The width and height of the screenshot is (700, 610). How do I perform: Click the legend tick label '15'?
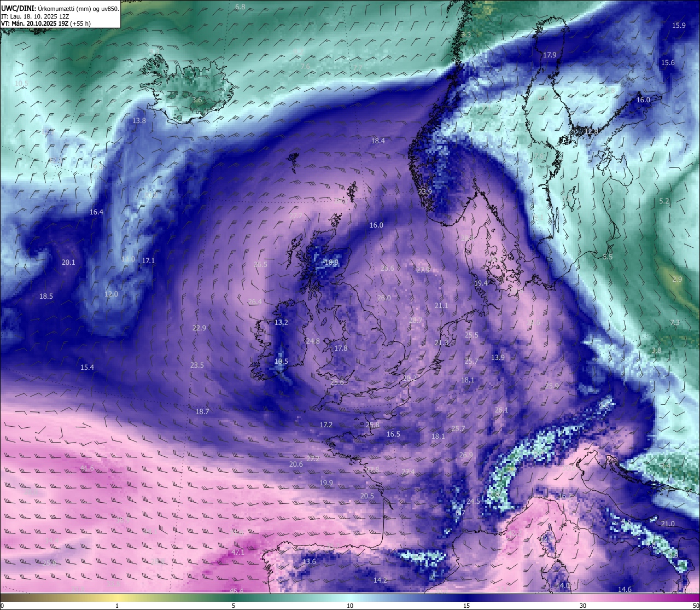click(466, 606)
